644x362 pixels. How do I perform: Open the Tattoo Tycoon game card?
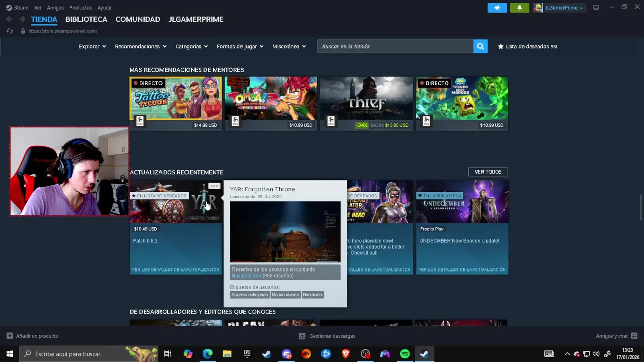pyautogui.click(x=176, y=104)
